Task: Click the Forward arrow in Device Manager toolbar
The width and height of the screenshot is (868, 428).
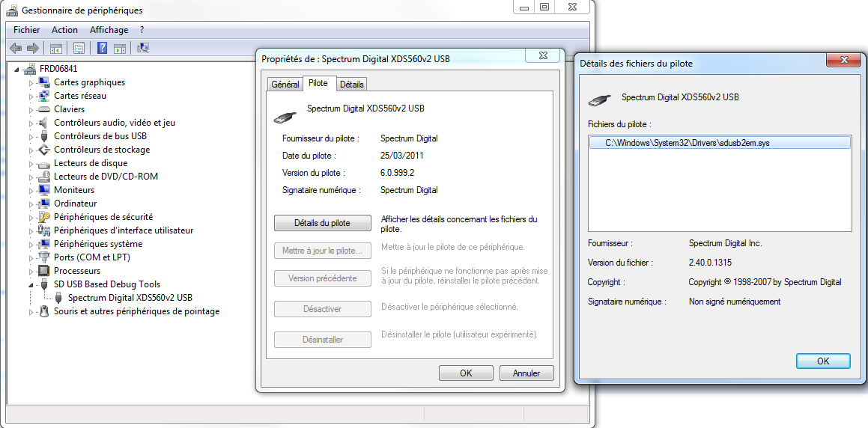Action: click(33, 48)
